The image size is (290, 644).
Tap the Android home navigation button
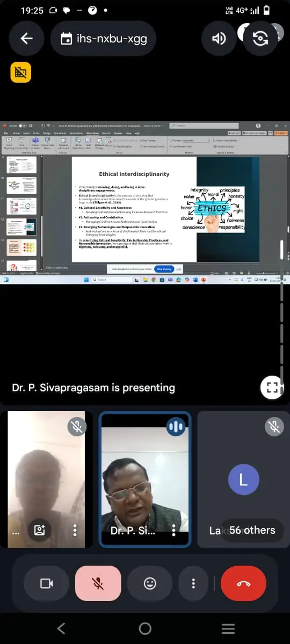tap(145, 628)
